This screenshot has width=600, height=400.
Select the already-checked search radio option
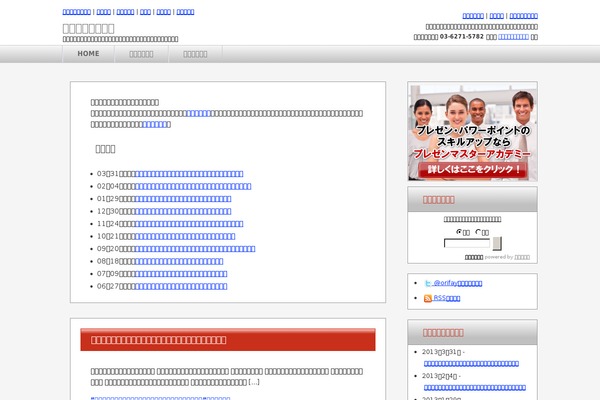point(459,232)
